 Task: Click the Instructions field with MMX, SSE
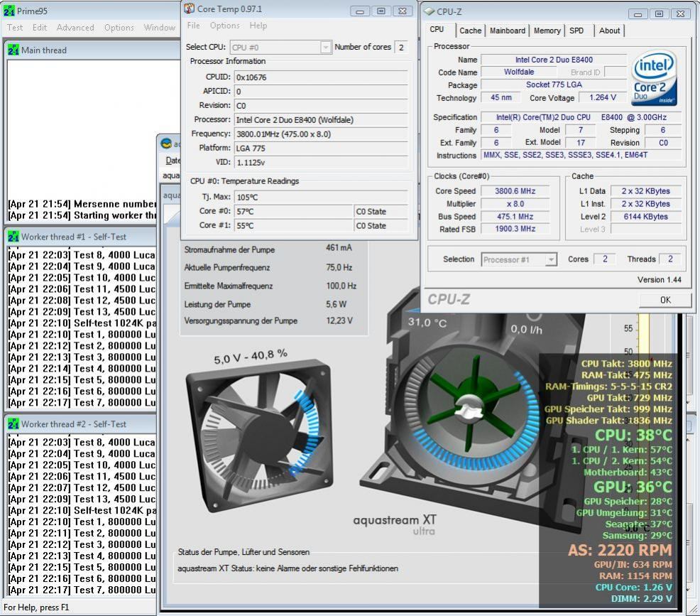point(581,155)
